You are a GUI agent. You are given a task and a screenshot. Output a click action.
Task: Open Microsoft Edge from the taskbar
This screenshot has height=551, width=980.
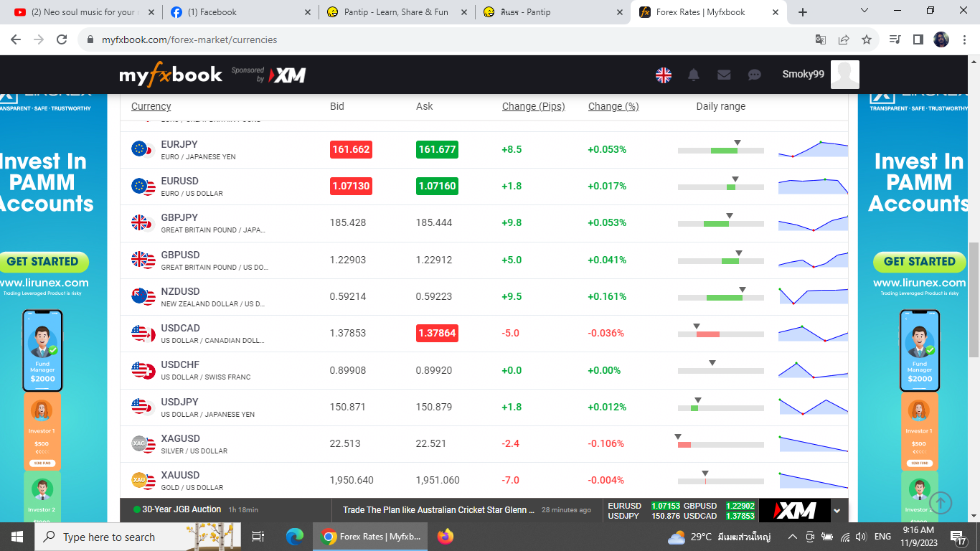[295, 537]
